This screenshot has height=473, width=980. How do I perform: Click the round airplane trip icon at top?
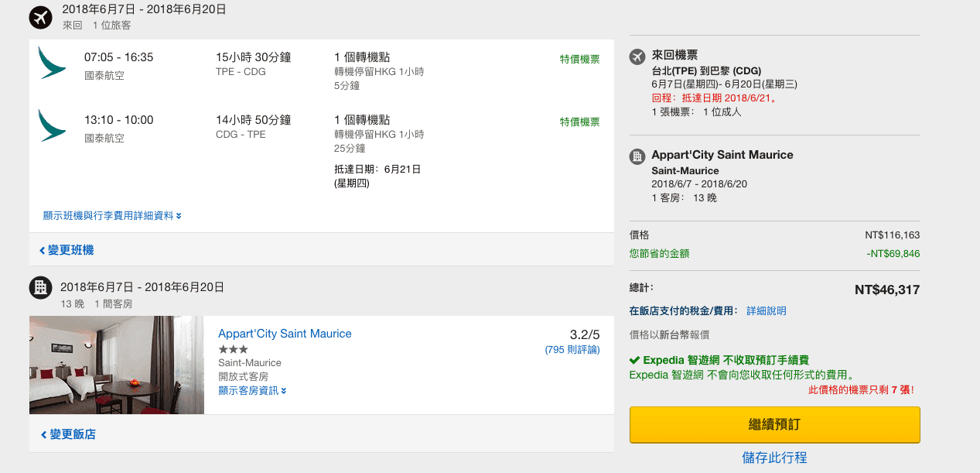tap(41, 17)
